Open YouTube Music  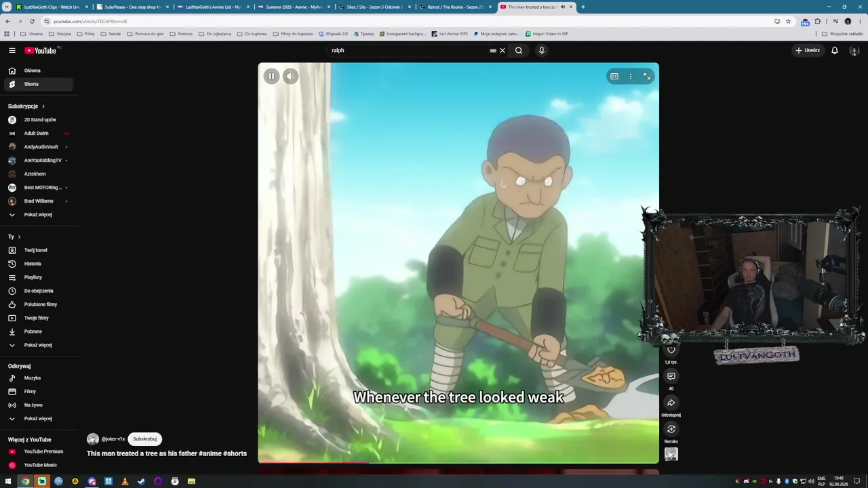[38, 465]
